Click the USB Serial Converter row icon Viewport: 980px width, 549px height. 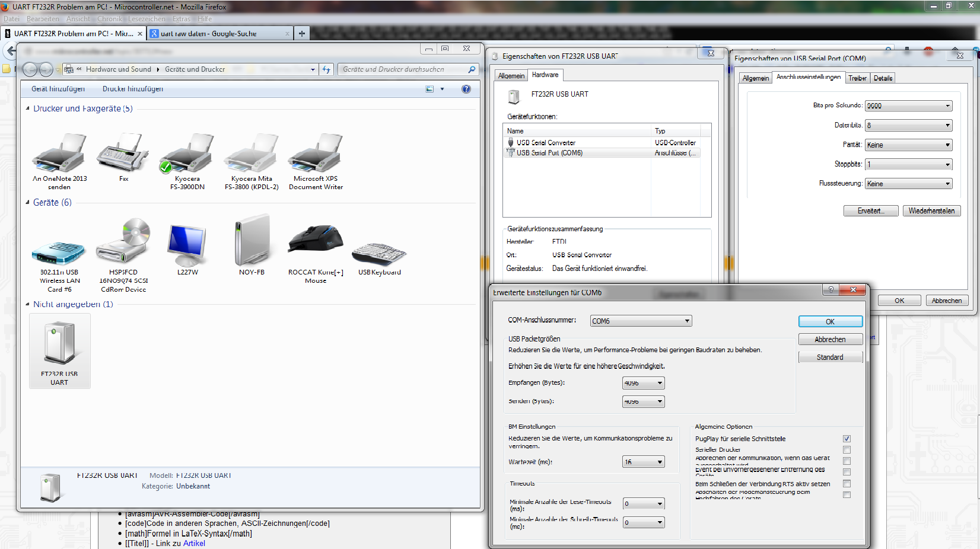(x=510, y=142)
